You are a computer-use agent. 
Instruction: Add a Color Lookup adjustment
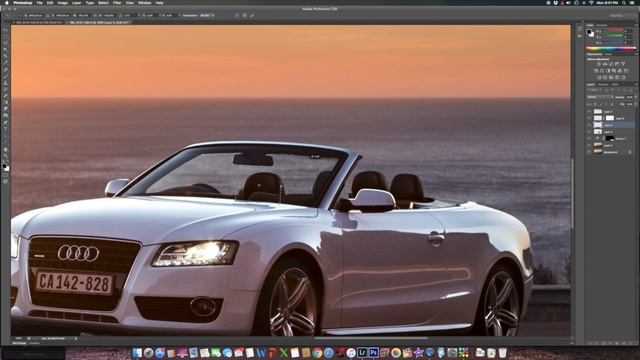[627, 71]
